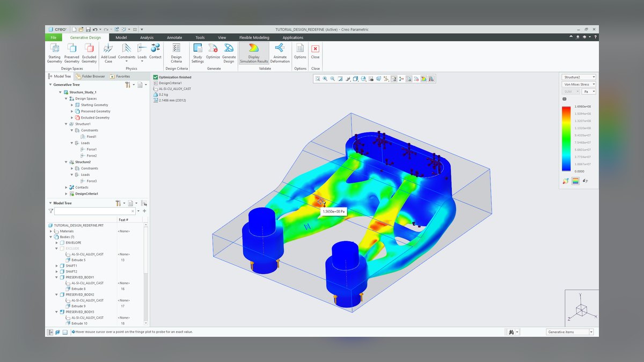Viewport: 644px width, 362px height.
Task: Open the Favorites tab
Action: 120,76
